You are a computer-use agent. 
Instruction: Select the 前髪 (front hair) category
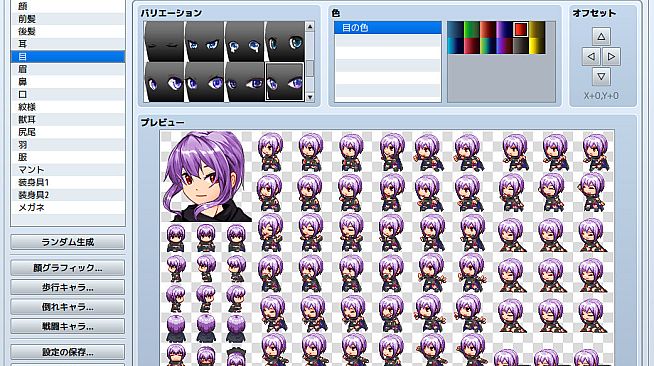68,19
